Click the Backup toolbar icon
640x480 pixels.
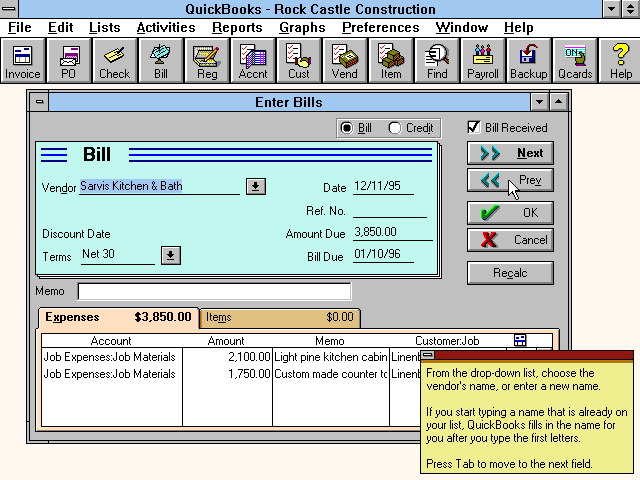(529, 61)
